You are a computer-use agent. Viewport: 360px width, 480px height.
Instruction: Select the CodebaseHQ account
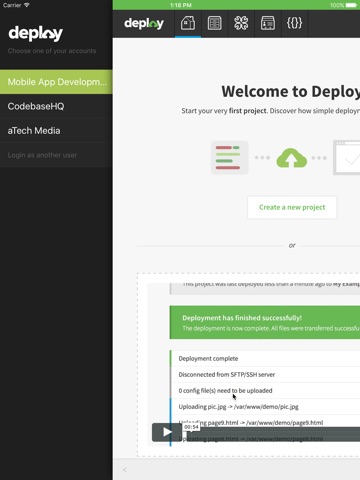coord(56,106)
